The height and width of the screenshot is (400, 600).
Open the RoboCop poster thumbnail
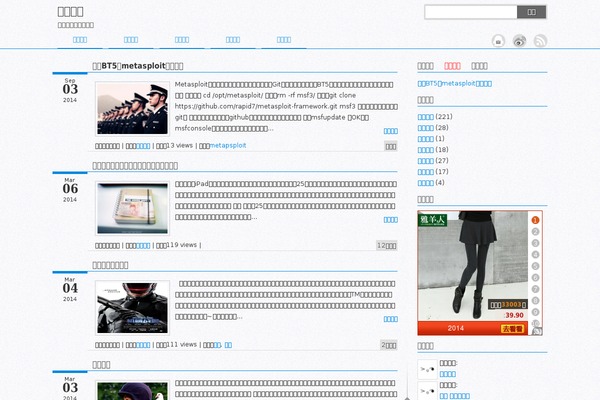132,308
